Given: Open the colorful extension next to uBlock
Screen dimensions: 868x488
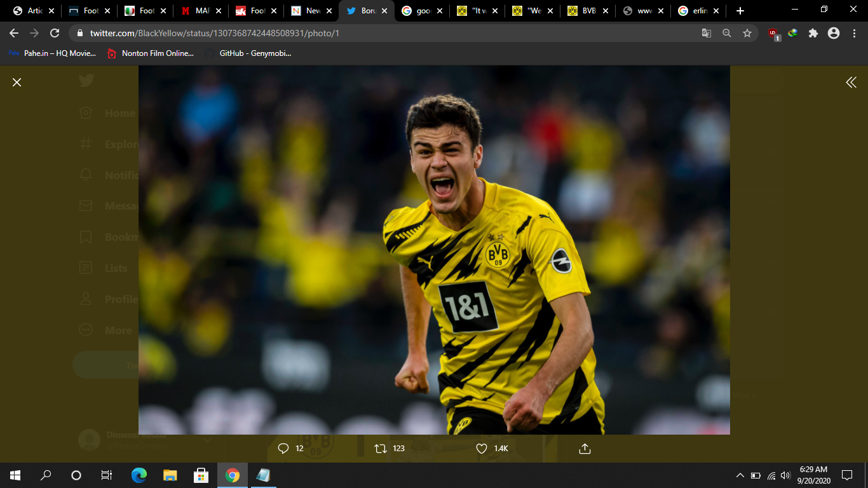Looking at the screenshot, I should coord(793,33).
